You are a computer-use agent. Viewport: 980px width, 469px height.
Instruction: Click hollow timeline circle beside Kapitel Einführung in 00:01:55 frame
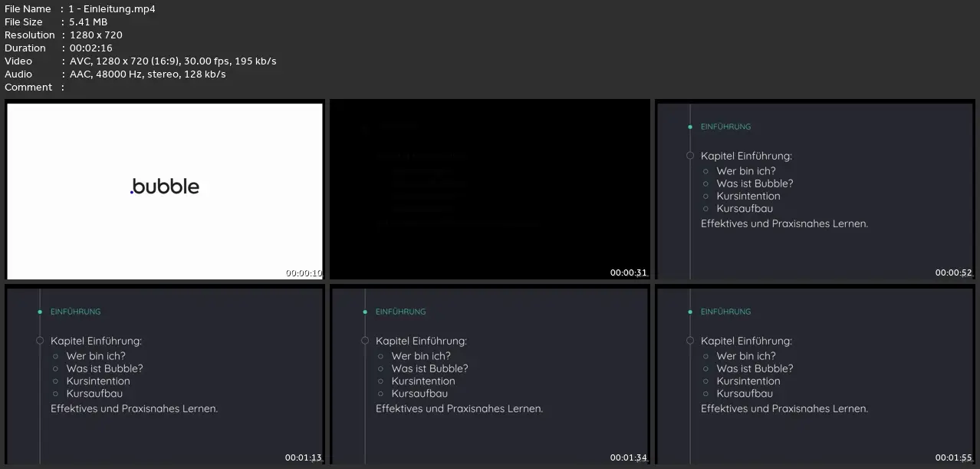pyautogui.click(x=690, y=341)
